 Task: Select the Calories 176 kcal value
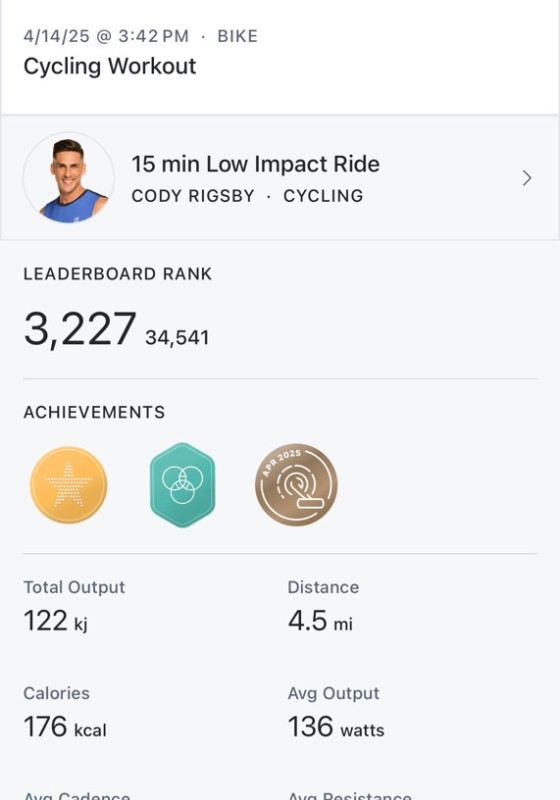(x=65, y=727)
